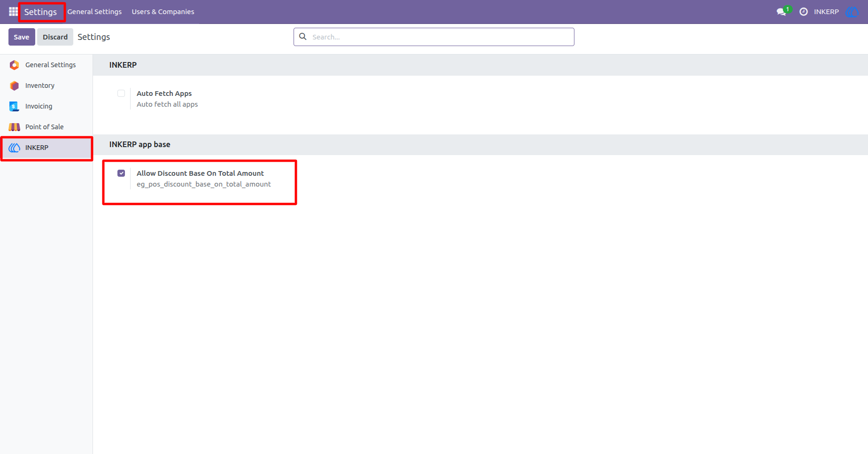
Task: Click the search magnifier icon
Action: click(x=303, y=37)
